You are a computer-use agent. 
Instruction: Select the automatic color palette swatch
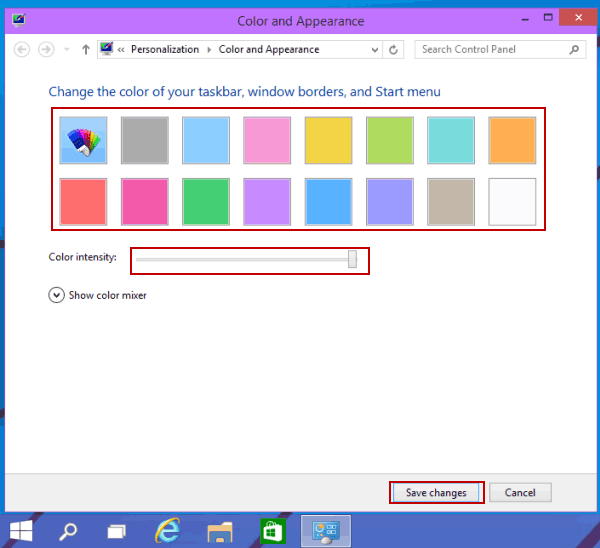click(x=83, y=140)
